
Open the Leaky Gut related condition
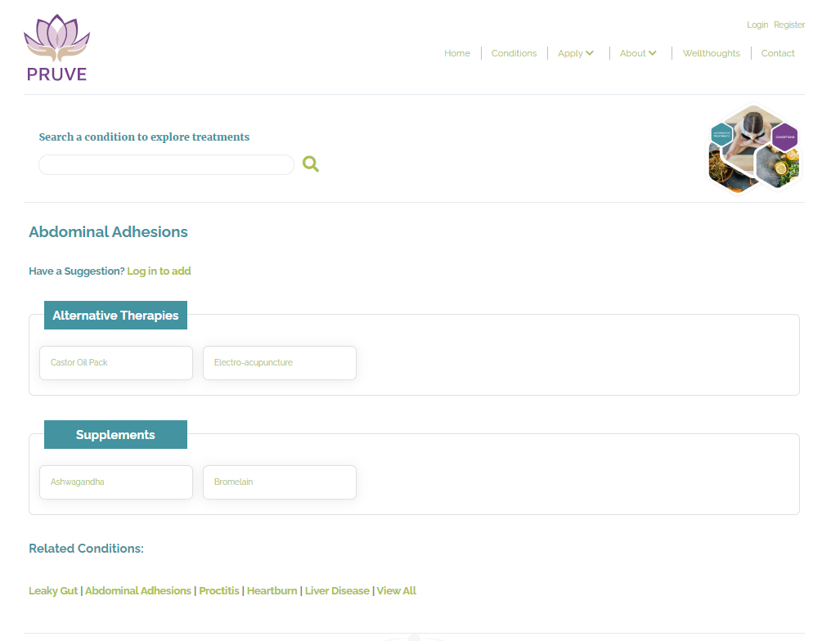point(53,590)
